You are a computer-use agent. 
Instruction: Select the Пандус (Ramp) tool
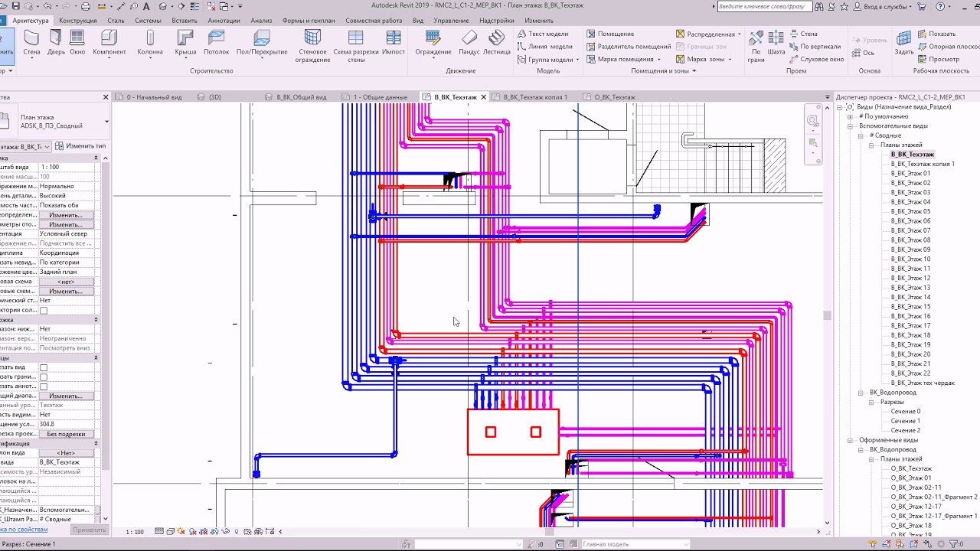[x=469, y=43]
